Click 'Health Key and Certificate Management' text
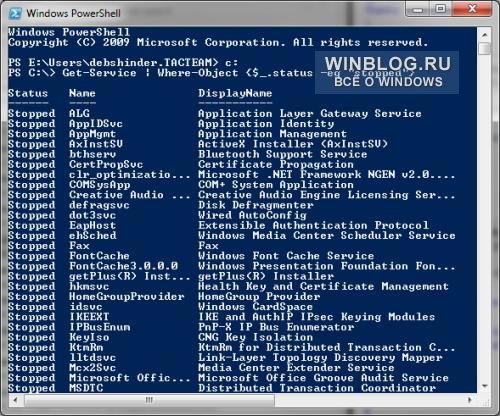 [x=323, y=287]
